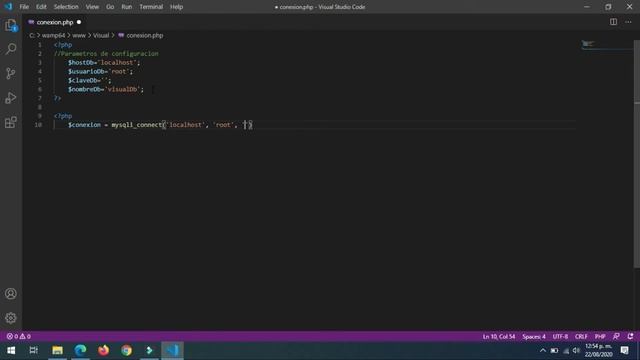This screenshot has height=360, width=640.
Task: Open the Accounts menu
Action: click(x=11, y=293)
